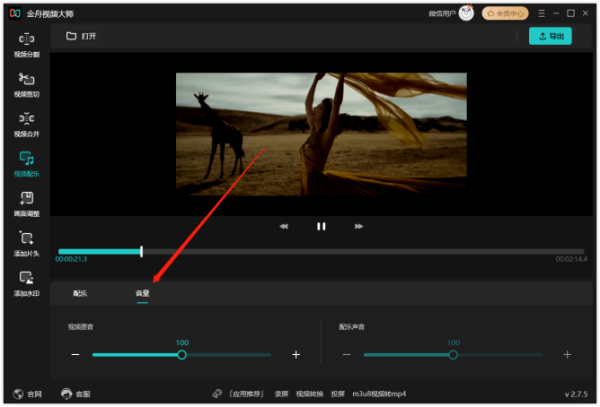Maximize the application window
Viewport: 600px width, 407px height.
[x=571, y=13]
